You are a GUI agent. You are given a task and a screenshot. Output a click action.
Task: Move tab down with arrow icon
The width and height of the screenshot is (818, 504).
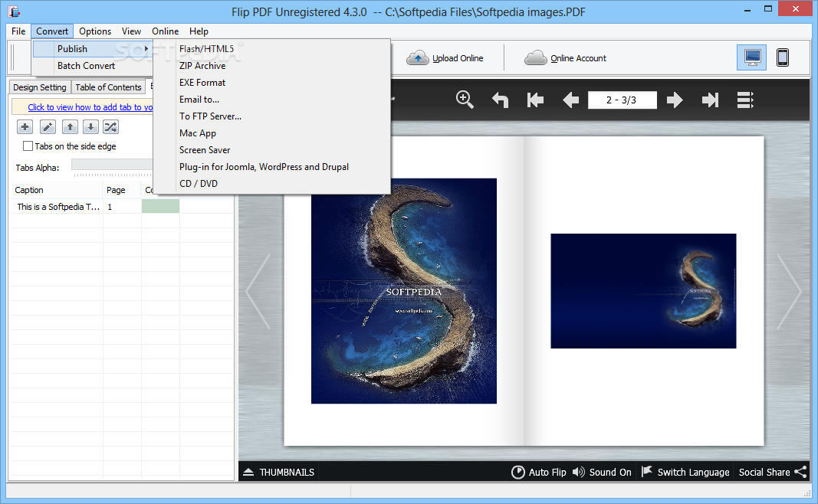[90, 126]
